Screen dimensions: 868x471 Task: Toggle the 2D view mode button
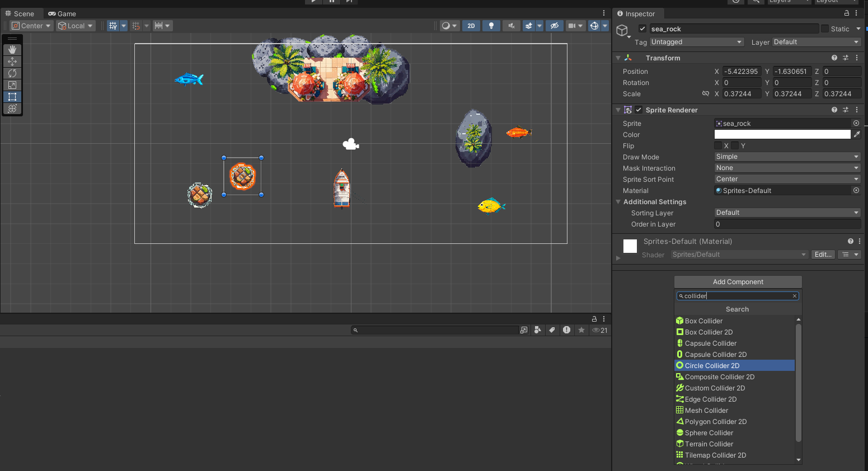tap(471, 25)
